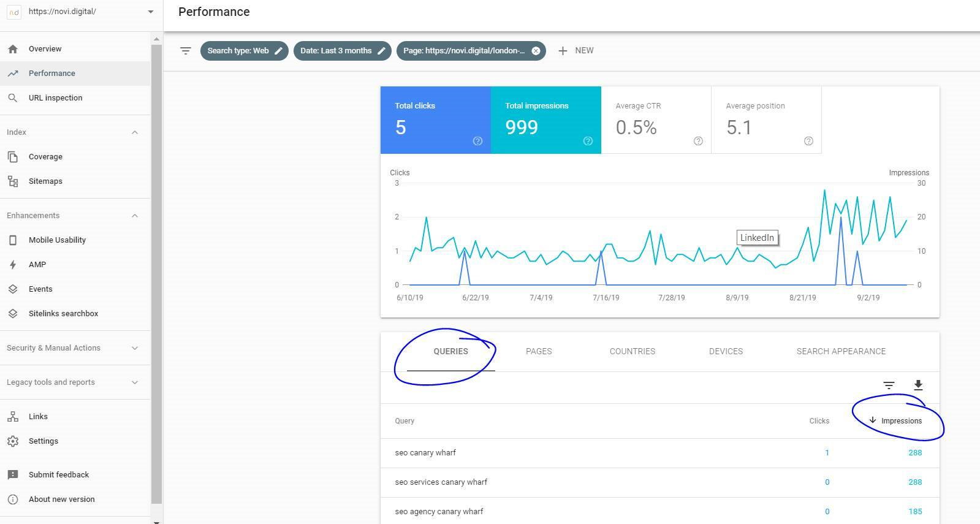The image size is (980, 524).
Task: Click help icon on Total impressions card
Action: coord(588,141)
